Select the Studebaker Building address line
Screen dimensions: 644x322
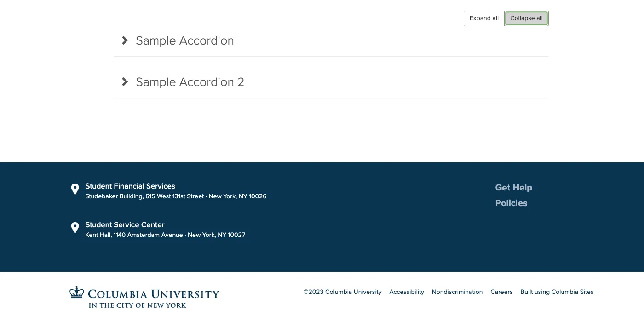[176, 196]
